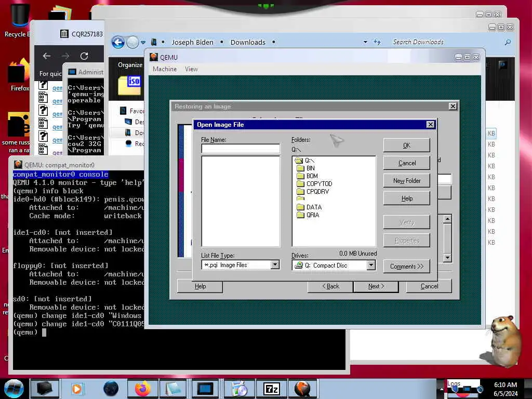Click the Compact Disc drive icon in Drives
The width and height of the screenshot is (532, 399).
coord(298,265)
